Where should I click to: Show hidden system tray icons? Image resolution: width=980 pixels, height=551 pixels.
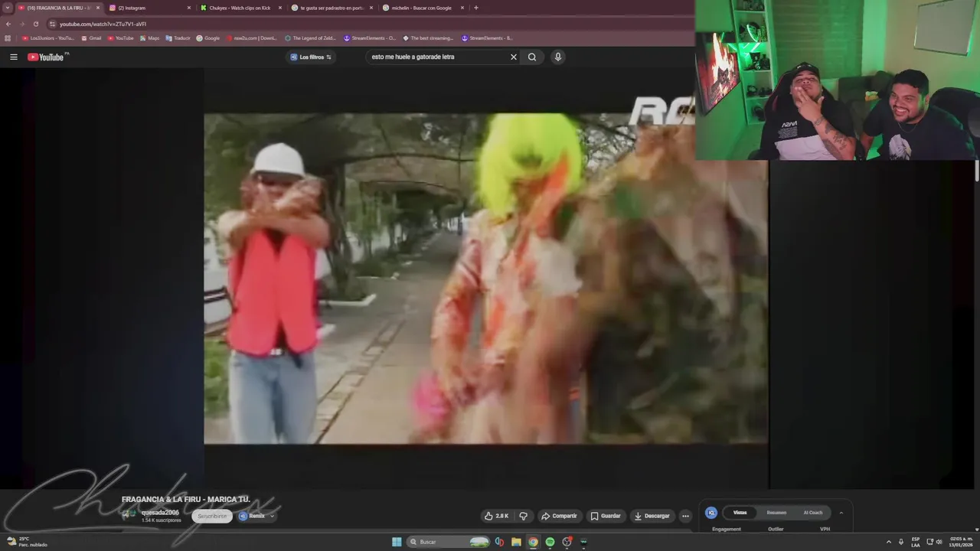coord(889,542)
